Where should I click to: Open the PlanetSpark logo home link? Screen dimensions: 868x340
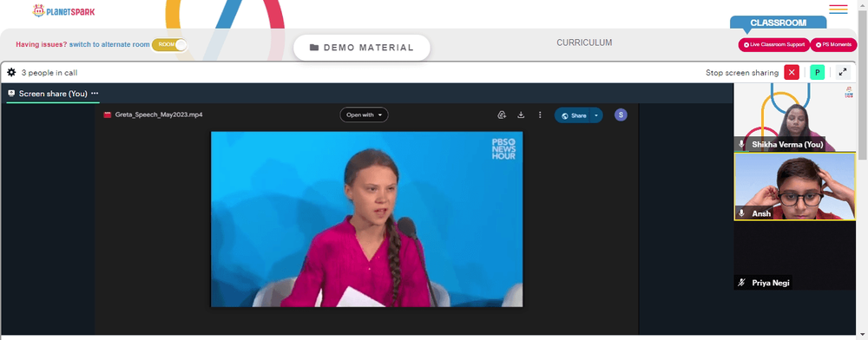(x=63, y=10)
